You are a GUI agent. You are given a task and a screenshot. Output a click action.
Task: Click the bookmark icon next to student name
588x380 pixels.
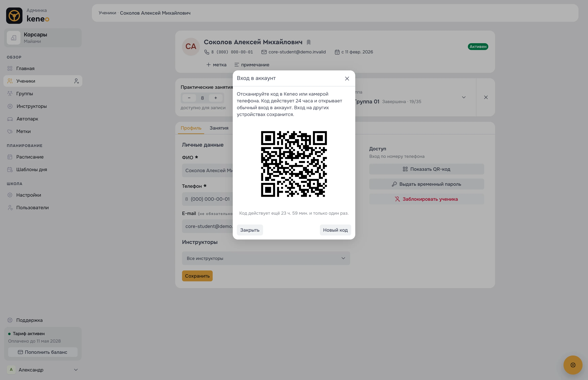tap(308, 42)
